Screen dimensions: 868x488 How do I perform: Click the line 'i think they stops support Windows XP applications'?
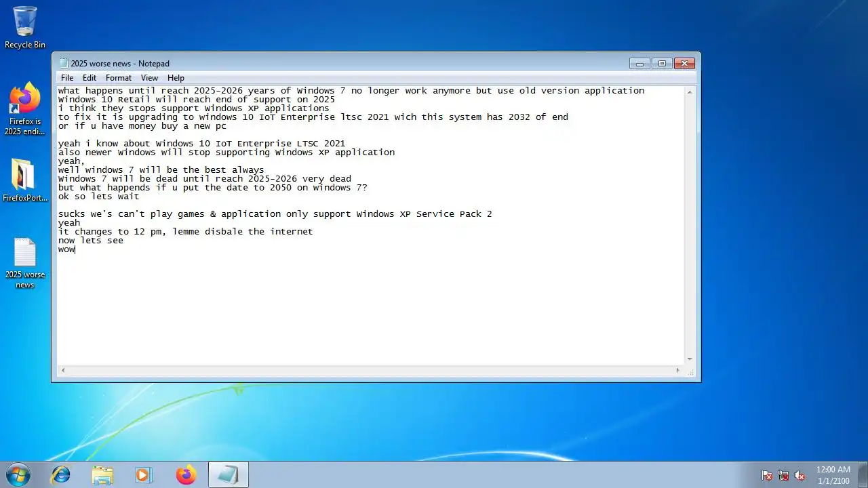194,108
